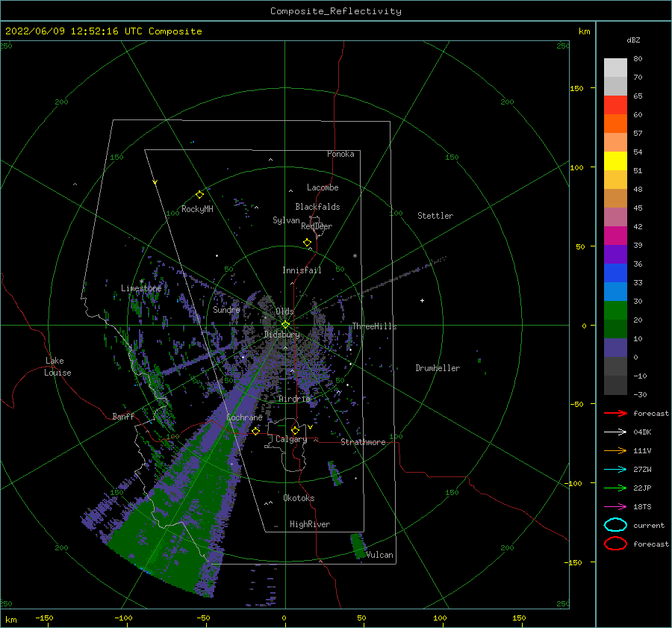Click the Calgary city label
Viewport: 672px width, 628px height.
(291, 439)
